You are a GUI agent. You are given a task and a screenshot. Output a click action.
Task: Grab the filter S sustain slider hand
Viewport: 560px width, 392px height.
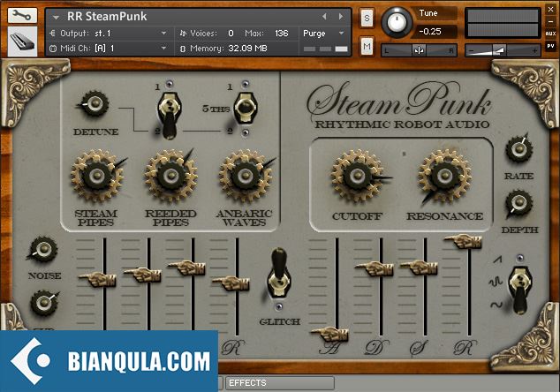[x=418, y=268]
